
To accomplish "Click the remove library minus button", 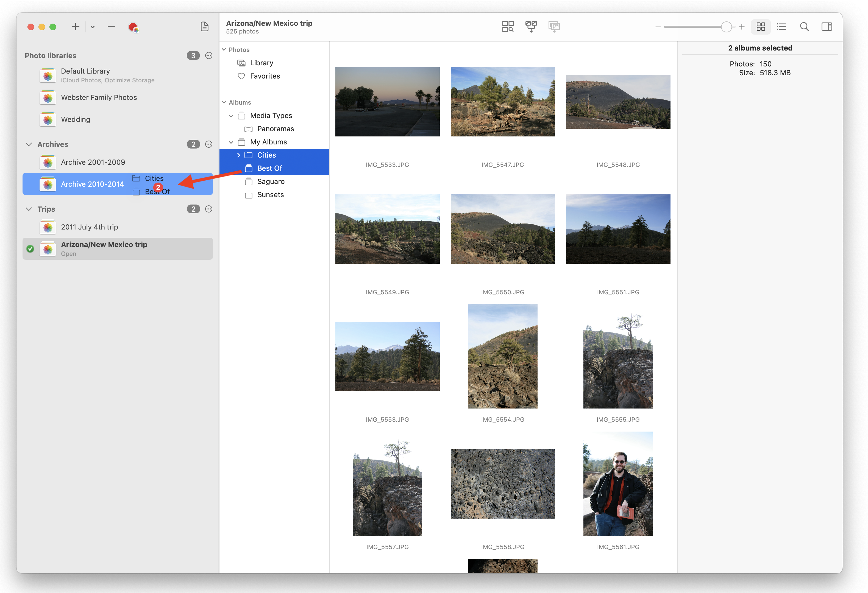I will (x=111, y=27).
